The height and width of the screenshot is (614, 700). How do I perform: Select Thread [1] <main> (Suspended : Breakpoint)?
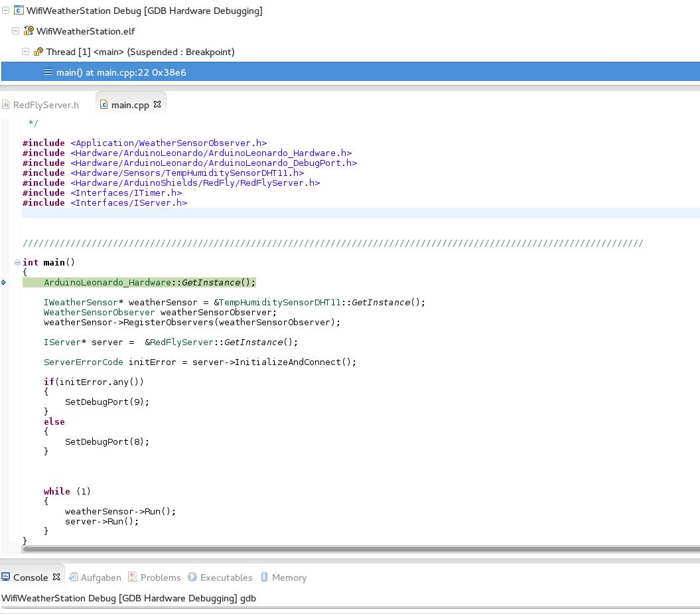click(x=140, y=52)
